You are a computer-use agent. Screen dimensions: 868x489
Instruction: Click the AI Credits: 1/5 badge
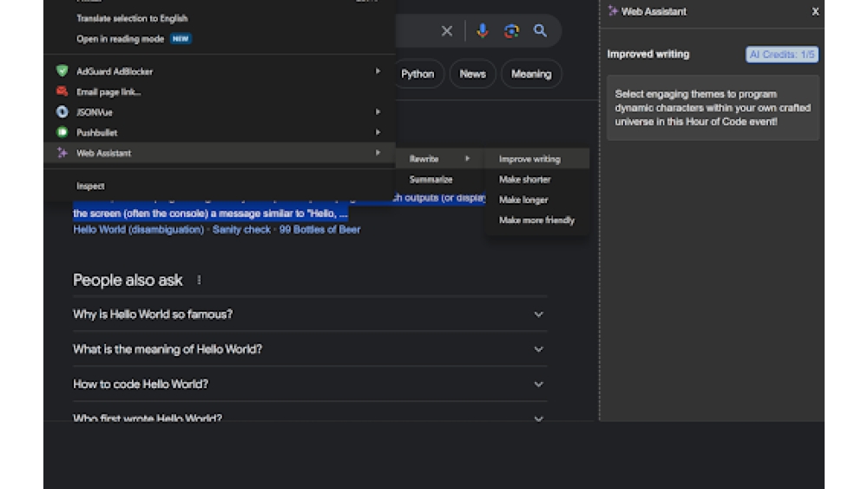(782, 54)
